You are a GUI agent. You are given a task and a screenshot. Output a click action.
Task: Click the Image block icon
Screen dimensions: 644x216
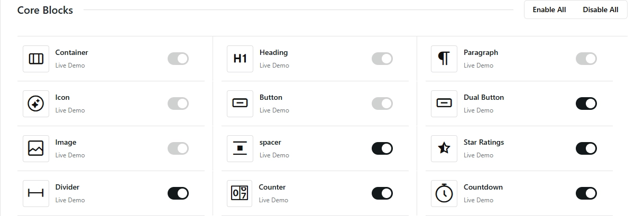pyautogui.click(x=36, y=148)
